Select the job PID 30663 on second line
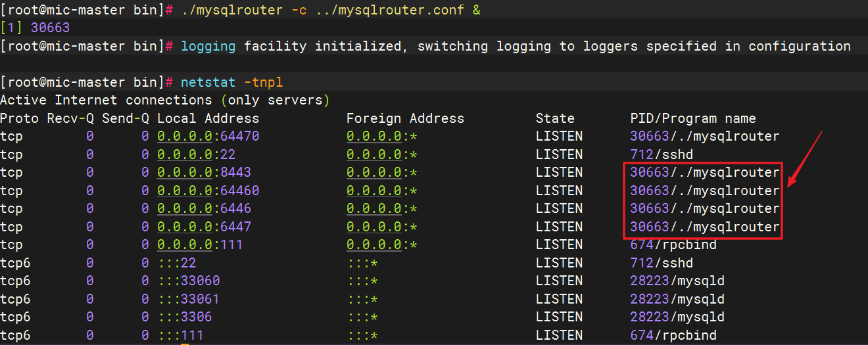 point(50,28)
